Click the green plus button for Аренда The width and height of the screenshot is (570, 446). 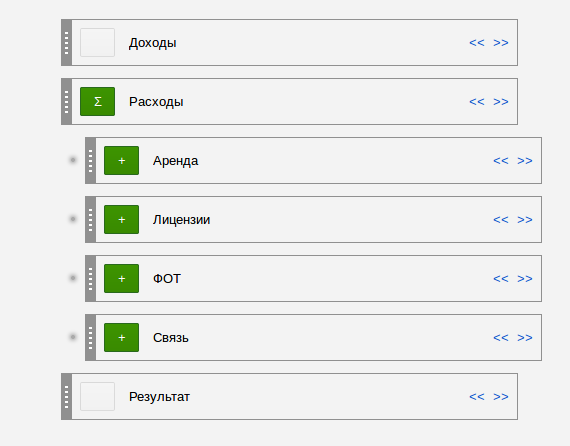(121, 160)
